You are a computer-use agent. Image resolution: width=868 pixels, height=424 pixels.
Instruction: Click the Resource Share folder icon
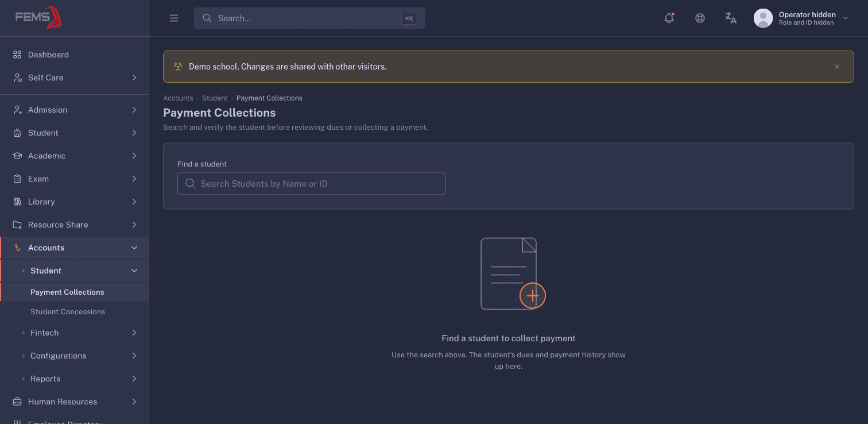[x=17, y=225]
